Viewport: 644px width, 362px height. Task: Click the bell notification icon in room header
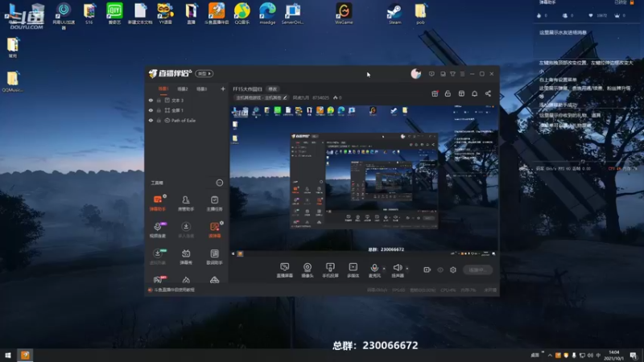pos(474,93)
